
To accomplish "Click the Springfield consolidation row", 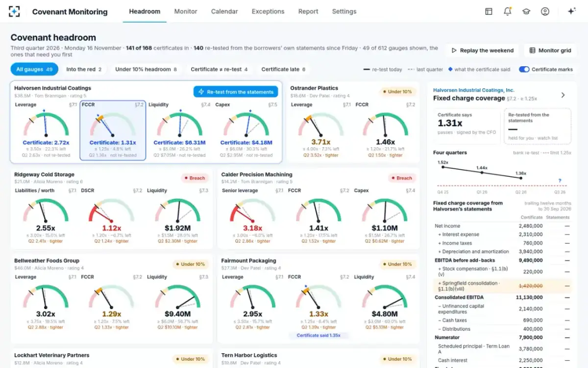I will [x=502, y=286].
